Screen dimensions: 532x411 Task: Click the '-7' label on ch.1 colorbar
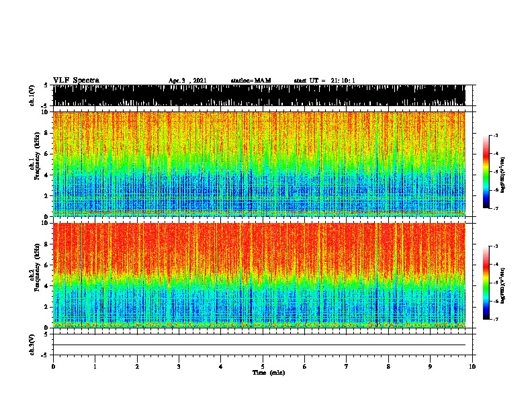pyautogui.click(x=495, y=208)
